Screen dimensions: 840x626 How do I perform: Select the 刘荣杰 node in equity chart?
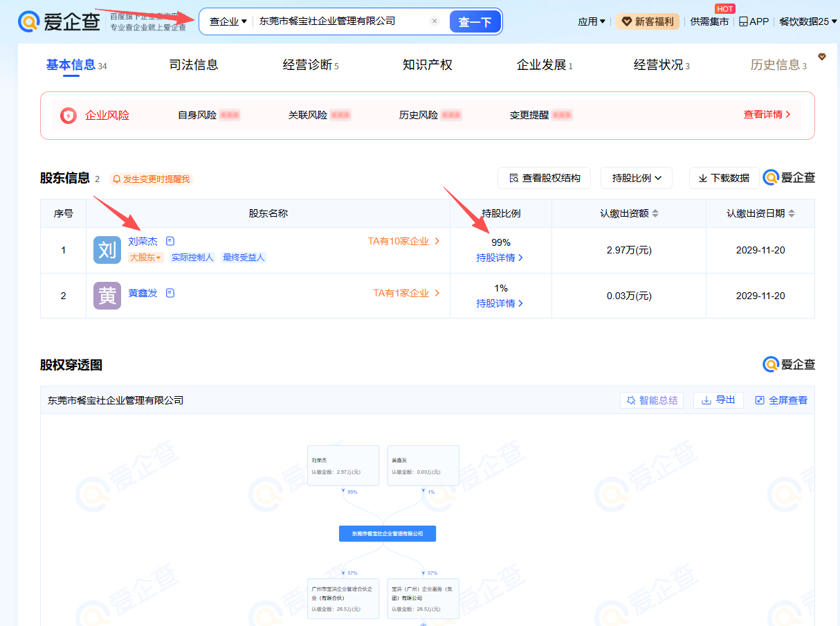[343, 465]
